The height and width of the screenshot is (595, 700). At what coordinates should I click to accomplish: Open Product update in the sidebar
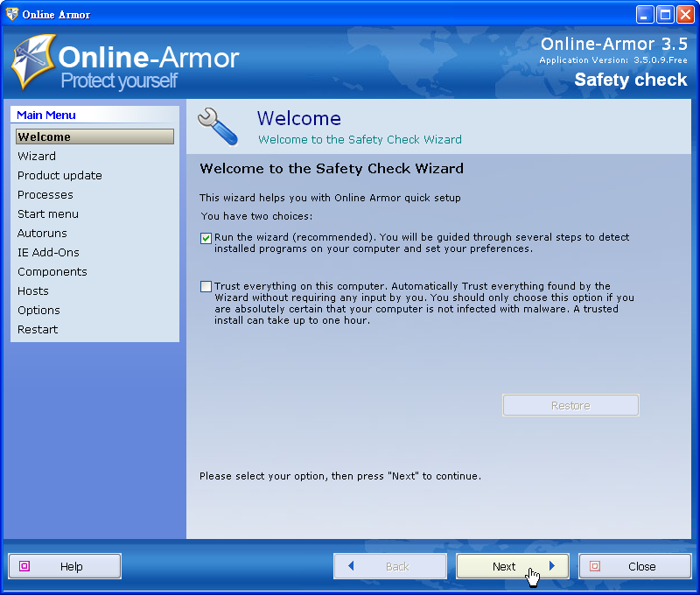[59, 175]
